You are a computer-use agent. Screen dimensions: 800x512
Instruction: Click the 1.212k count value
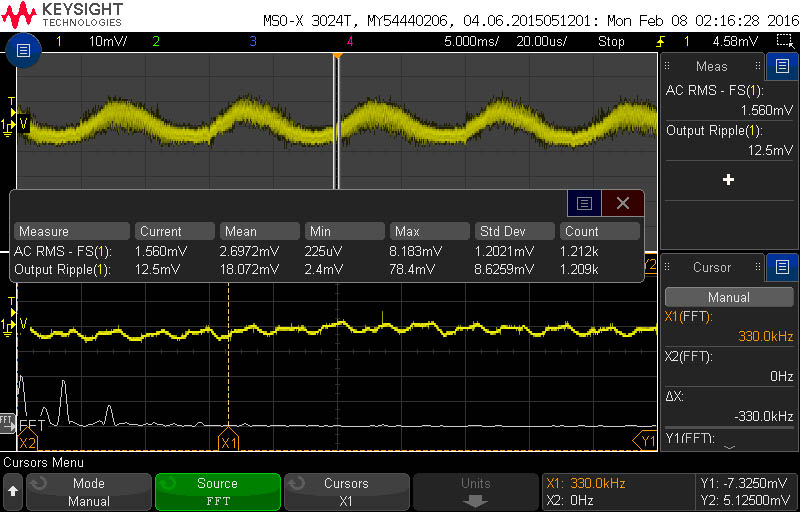580,251
